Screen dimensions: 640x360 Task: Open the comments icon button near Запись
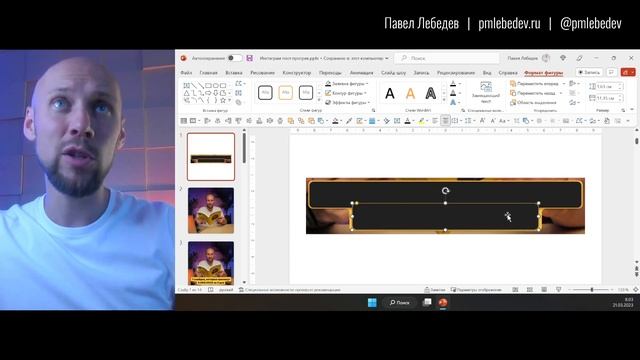(x=611, y=72)
